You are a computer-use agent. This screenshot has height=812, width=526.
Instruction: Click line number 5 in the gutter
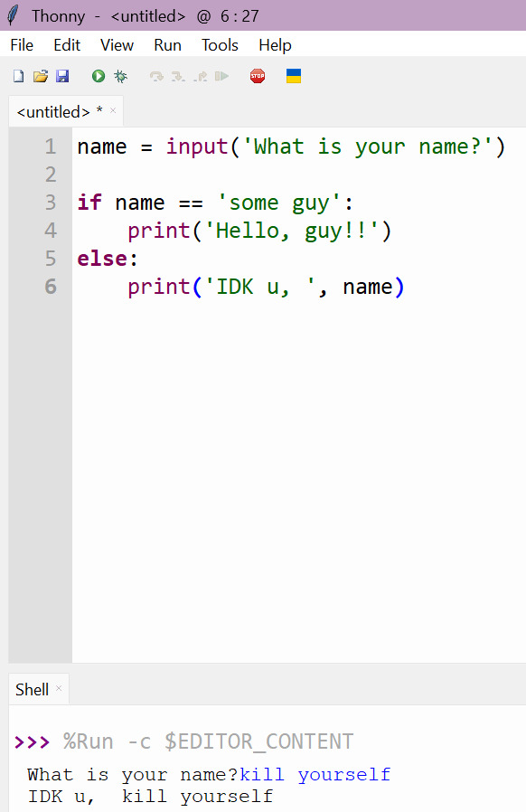pos(51,259)
